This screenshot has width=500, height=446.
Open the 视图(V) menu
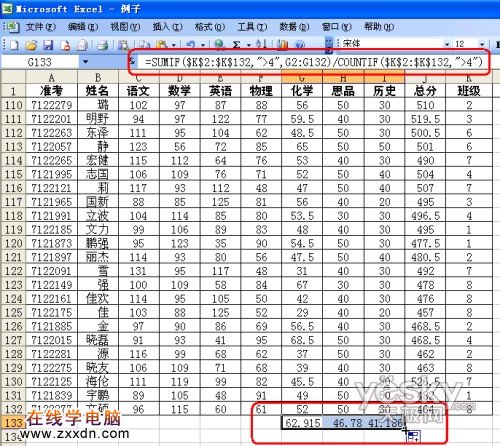(125, 27)
